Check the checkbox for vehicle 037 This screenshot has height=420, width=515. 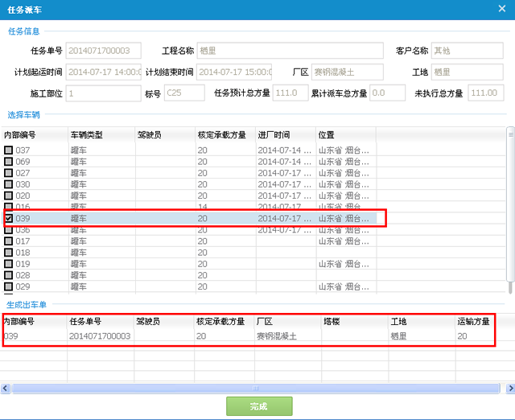tap(8, 150)
